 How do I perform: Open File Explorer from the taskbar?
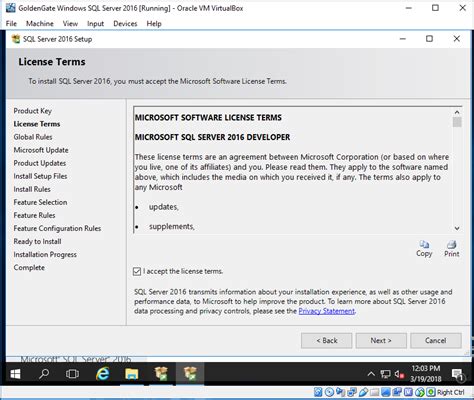pyautogui.click(x=132, y=374)
